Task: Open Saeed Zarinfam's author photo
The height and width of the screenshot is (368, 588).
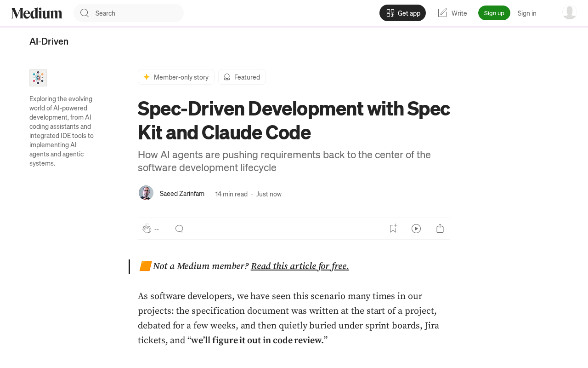Action: 146,193
